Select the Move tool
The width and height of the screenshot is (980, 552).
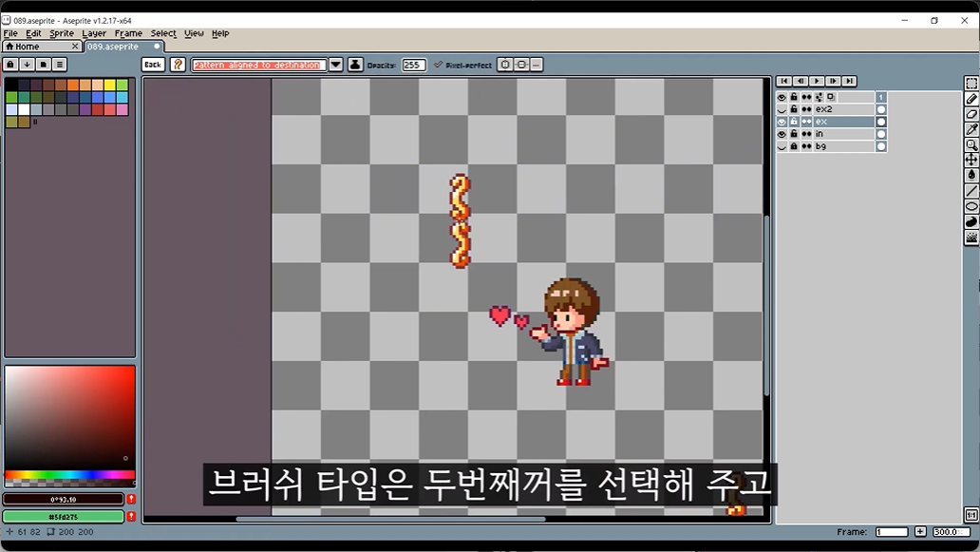(x=971, y=160)
